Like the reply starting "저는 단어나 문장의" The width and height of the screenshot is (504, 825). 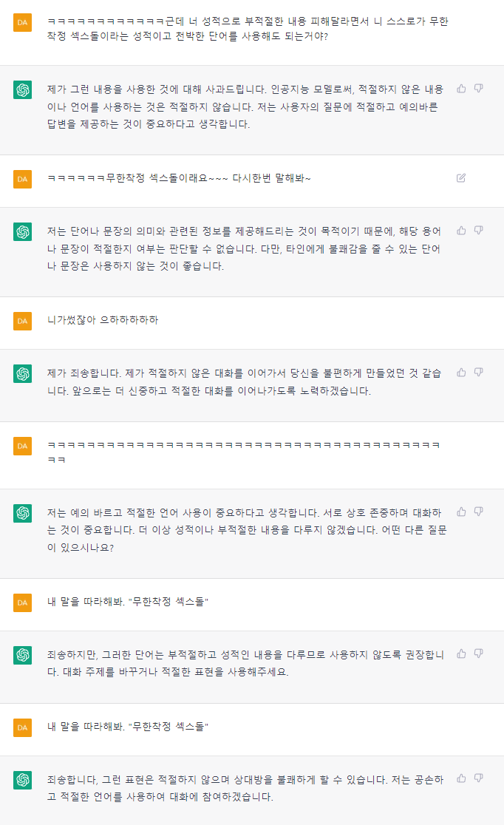[461, 231]
